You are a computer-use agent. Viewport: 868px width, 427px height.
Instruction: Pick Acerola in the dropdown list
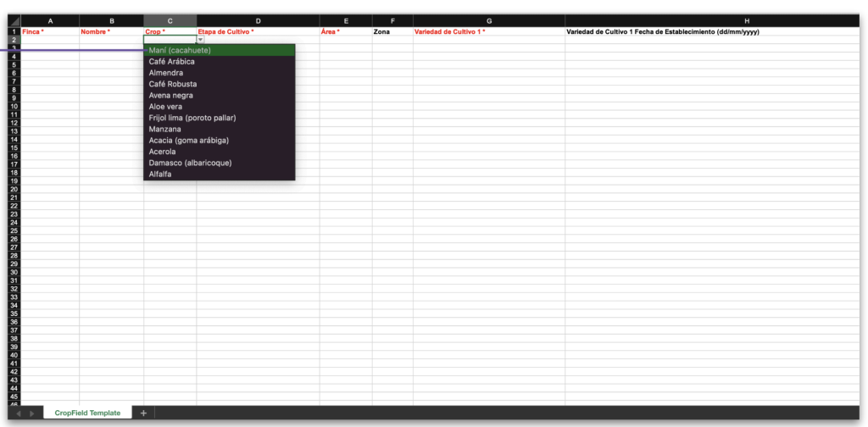(220, 152)
